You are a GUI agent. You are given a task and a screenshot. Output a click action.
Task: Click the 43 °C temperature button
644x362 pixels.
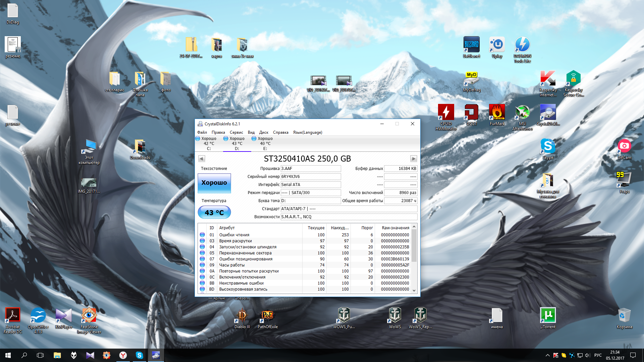coord(214,213)
